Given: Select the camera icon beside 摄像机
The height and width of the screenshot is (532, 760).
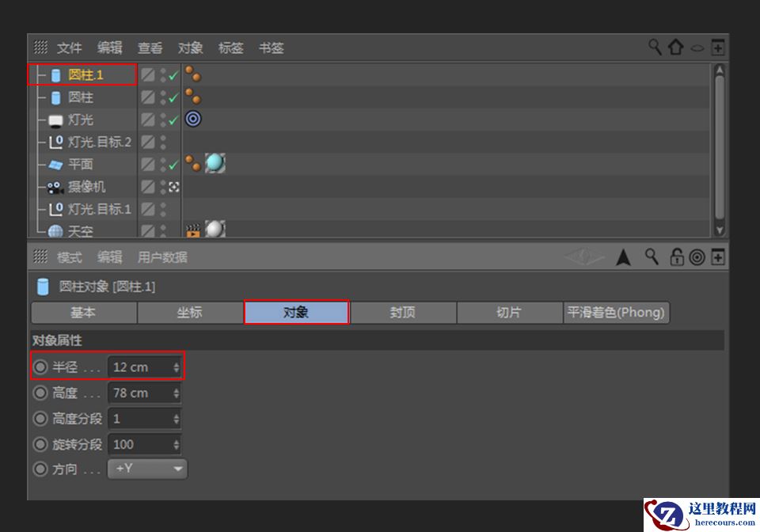Looking at the screenshot, I should pos(54,187).
